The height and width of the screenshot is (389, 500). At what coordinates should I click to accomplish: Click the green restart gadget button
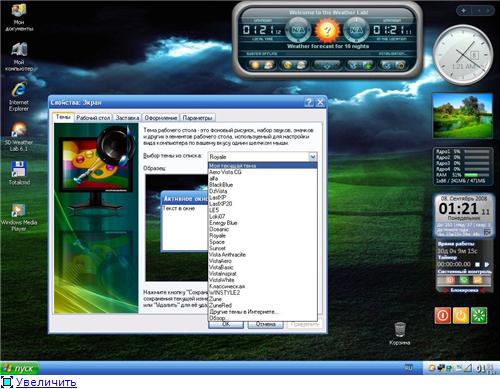click(x=479, y=315)
